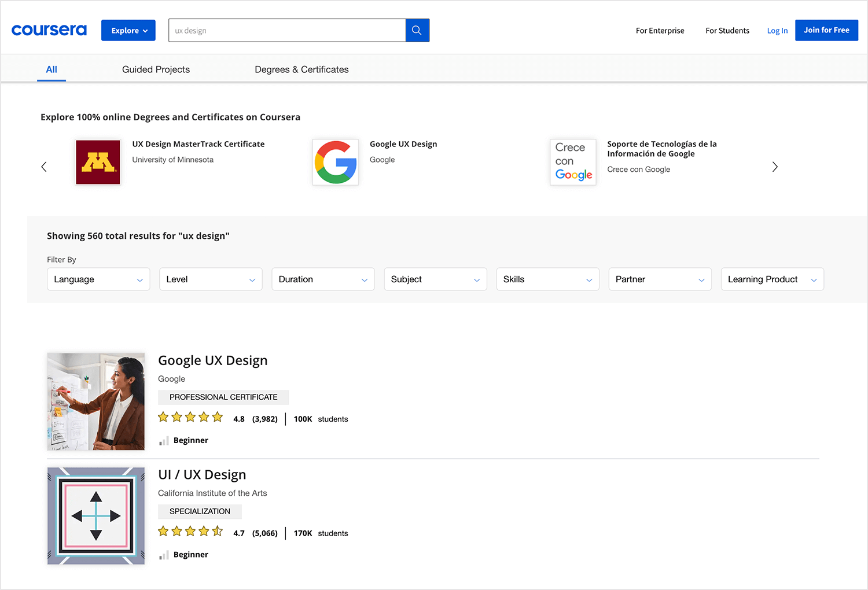Click the PROFESSIONAL CERTIFICATE badge
This screenshot has width=868, height=590.
[223, 397]
